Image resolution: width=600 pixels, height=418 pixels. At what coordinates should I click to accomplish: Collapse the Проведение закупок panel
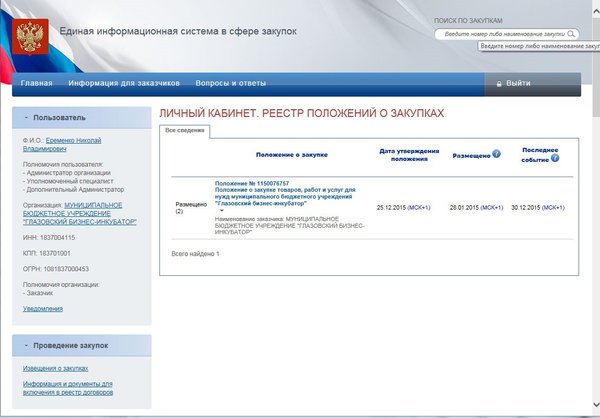(x=25, y=345)
